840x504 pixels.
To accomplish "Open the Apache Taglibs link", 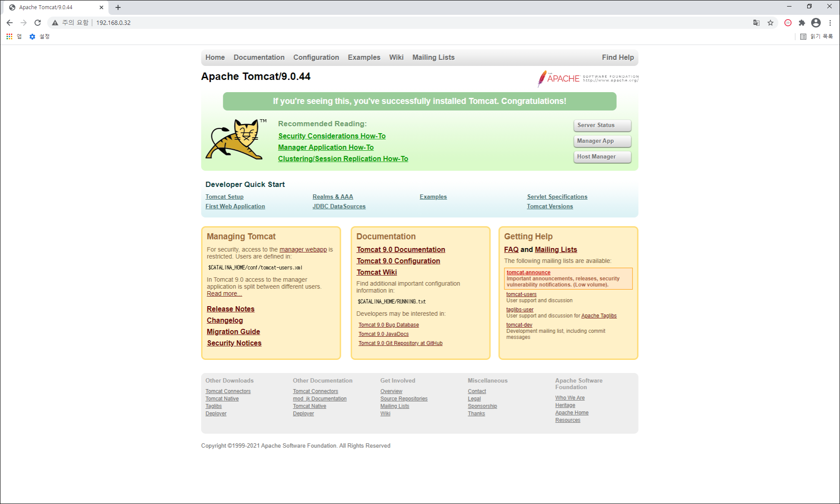I will [x=599, y=316].
